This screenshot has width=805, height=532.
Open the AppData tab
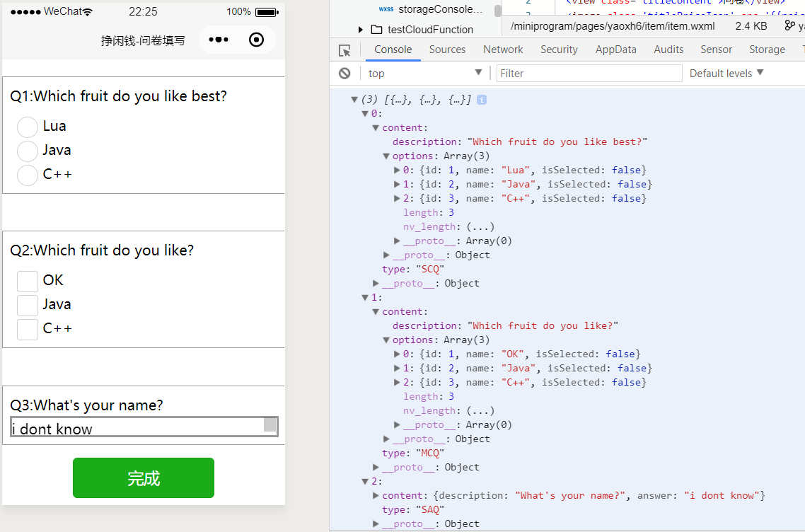tap(615, 50)
